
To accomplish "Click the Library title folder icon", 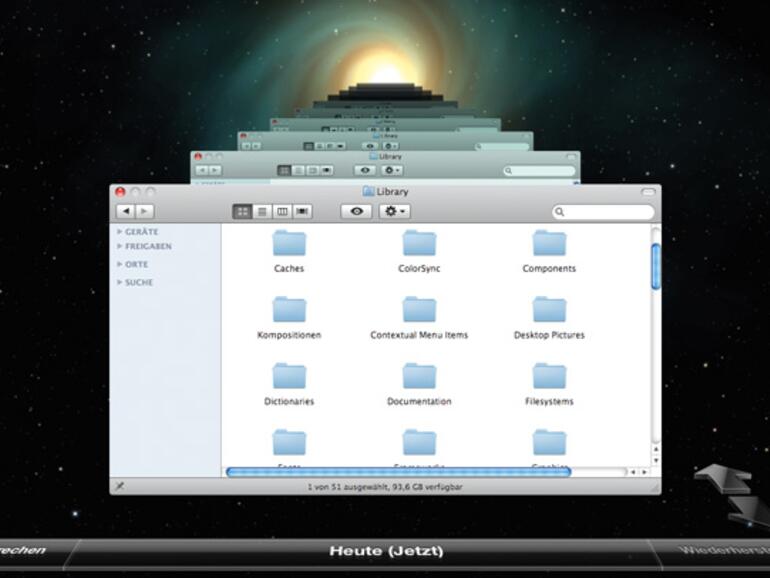I will coord(368,191).
